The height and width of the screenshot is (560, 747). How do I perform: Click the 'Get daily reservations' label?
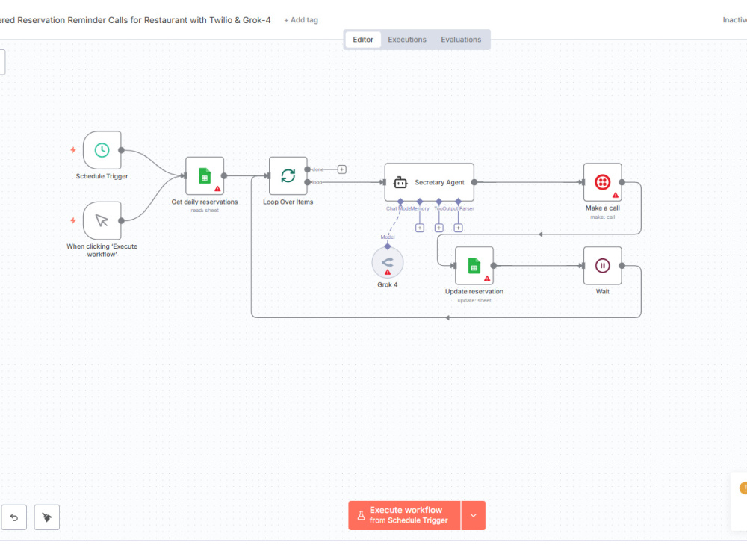pyautogui.click(x=205, y=202)
